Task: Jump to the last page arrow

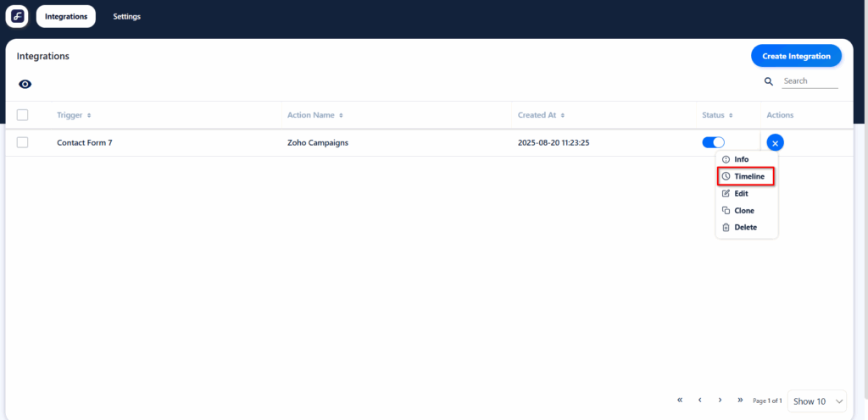Action: click(x=740, y=400)
